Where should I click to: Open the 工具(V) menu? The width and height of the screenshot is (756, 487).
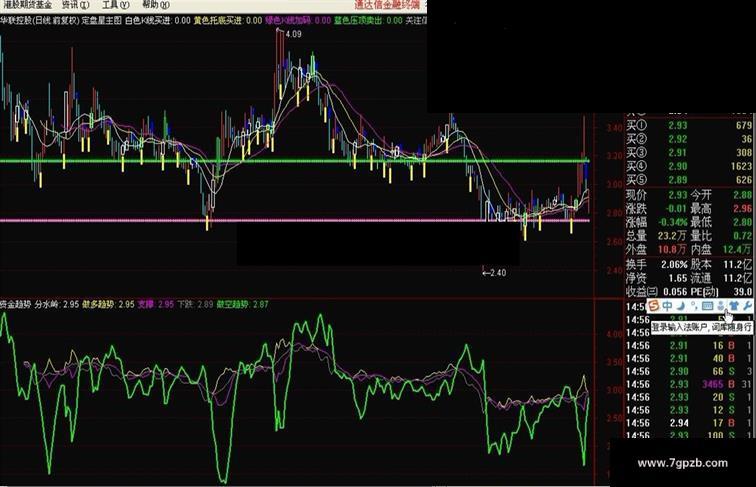116,5
